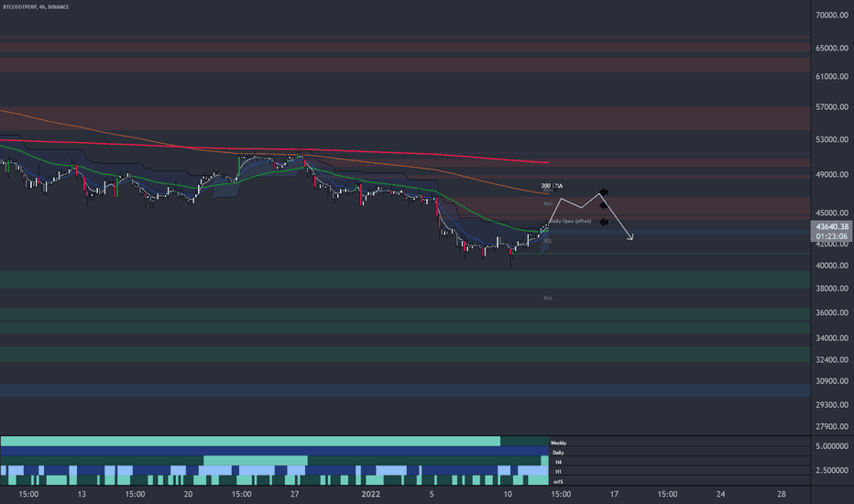Click the date 13 on time axis

click(x=82, y=494)
